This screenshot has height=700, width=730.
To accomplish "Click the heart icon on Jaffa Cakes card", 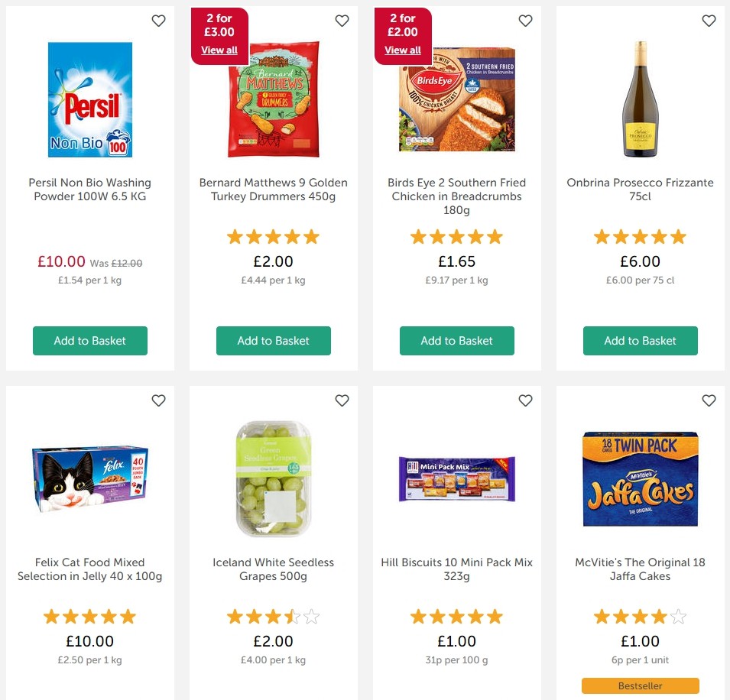I will tap(709, 400).
